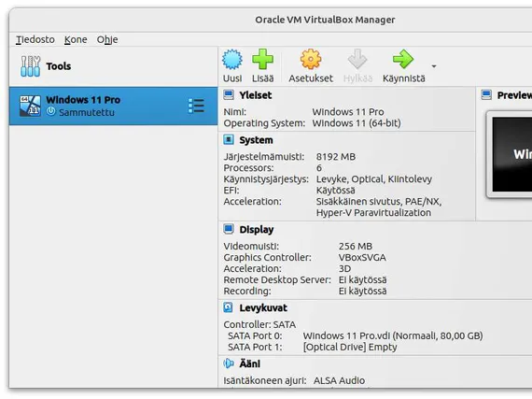Open the Tools icon in sidebar
532x399 pixels.
click(x=30, y=66)
